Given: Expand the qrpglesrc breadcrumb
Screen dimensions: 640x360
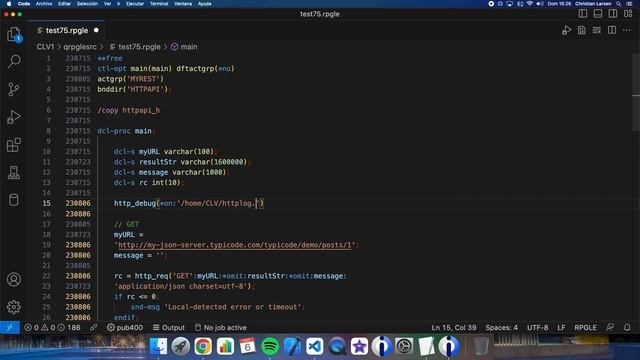Looking at the screenshot, I should [x=80, y=47].
